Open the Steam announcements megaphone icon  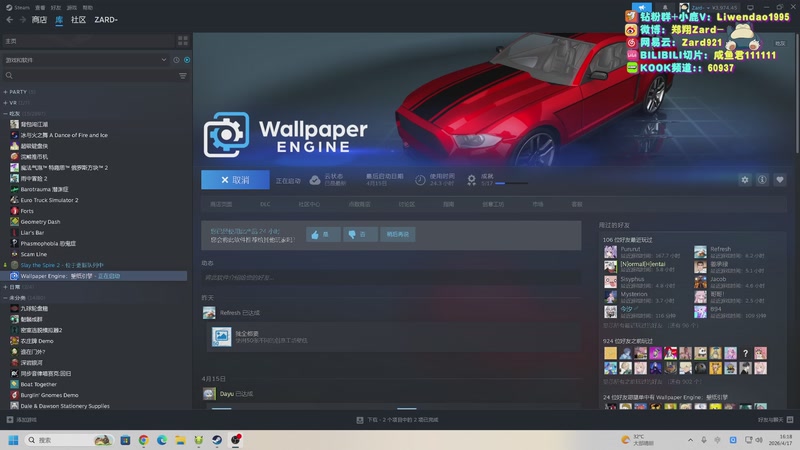[x=641, y=7]
